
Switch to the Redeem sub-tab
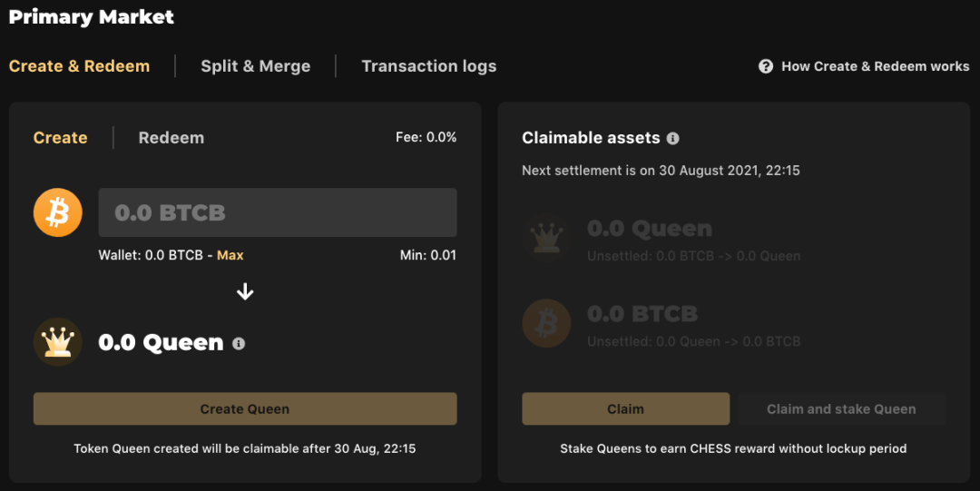(x=171, y=138)
